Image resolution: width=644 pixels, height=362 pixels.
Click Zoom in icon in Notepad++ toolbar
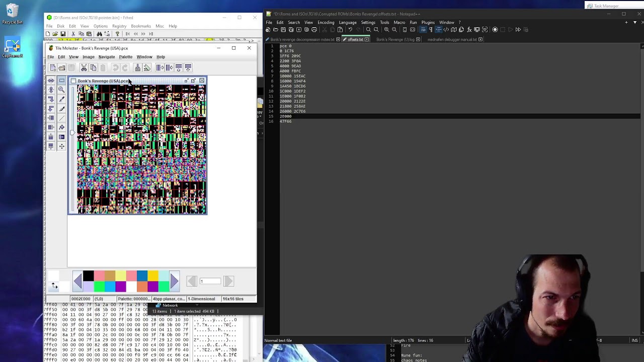[386, 29]
